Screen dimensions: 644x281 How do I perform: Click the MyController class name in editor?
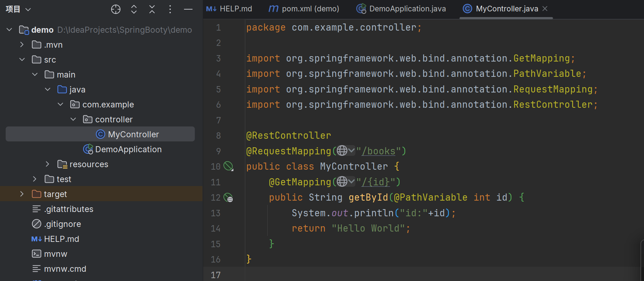pyautogui.click(x=354, y=166)
